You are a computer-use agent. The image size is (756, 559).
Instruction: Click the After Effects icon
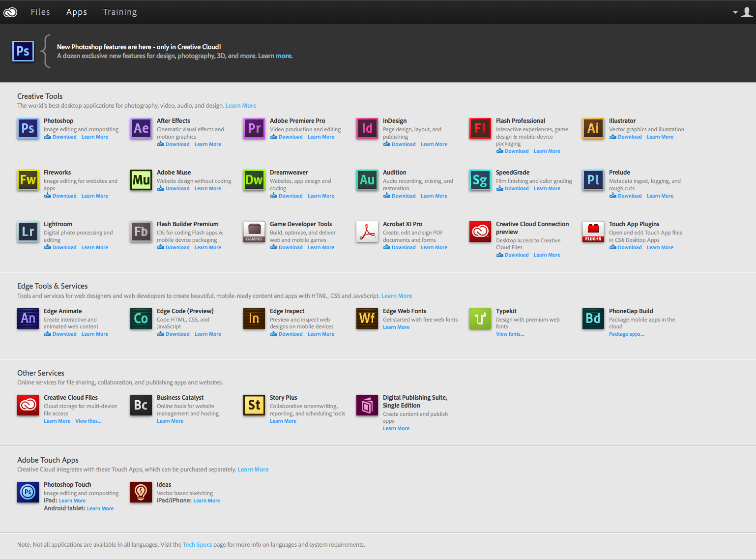[x=141, y=128]
